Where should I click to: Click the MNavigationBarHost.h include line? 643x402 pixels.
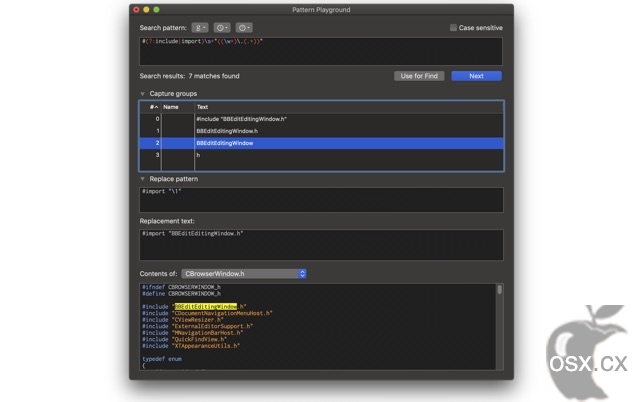[x=192, y=333]
